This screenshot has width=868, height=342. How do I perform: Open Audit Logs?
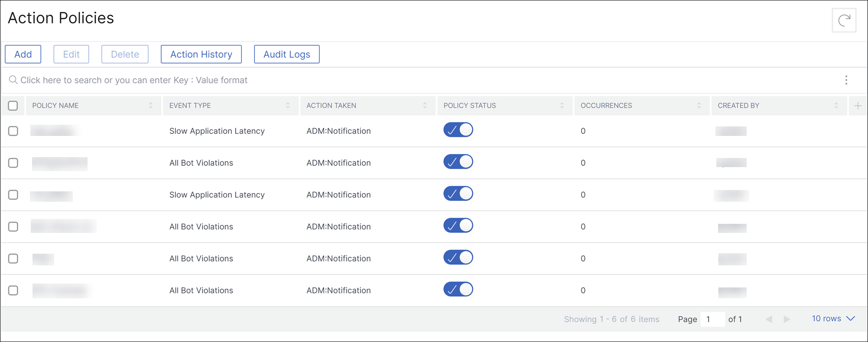pos(287,54)
